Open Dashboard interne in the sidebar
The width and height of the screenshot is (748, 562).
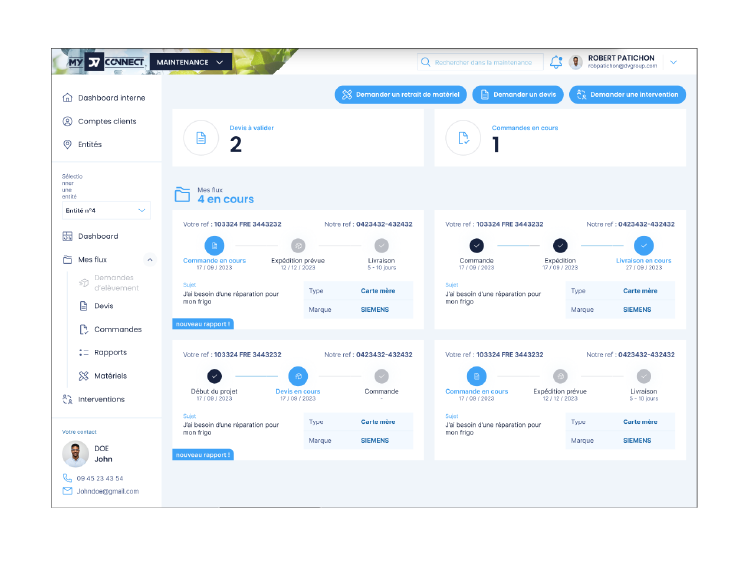(111, 98)
